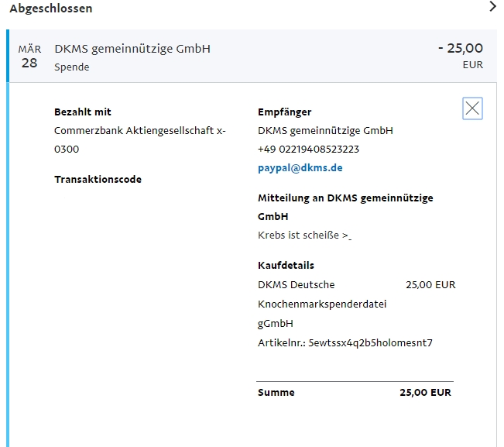Click the MÄR 28 transaction date

click(x=29, y=57)
